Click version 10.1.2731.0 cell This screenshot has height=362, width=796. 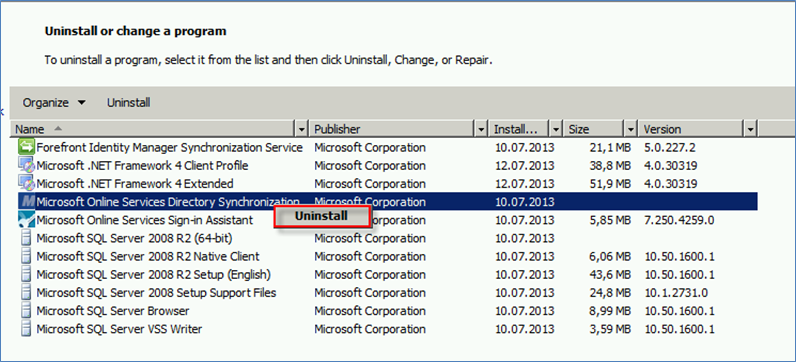676,293
